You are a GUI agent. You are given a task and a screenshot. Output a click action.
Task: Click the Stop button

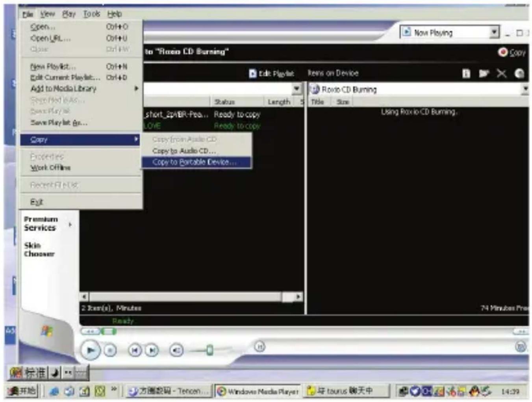point(111,350)
